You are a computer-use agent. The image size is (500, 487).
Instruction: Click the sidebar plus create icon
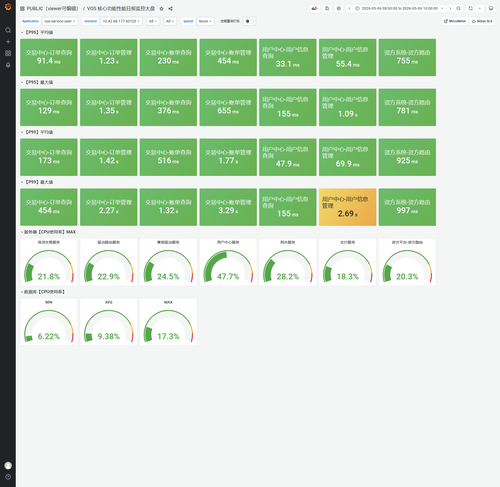(8, 42)
